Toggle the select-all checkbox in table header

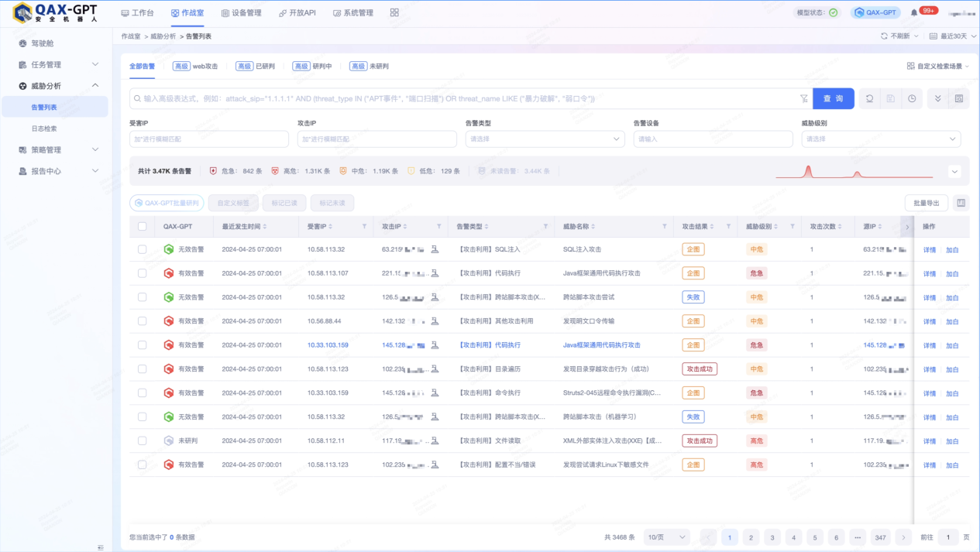142,227
